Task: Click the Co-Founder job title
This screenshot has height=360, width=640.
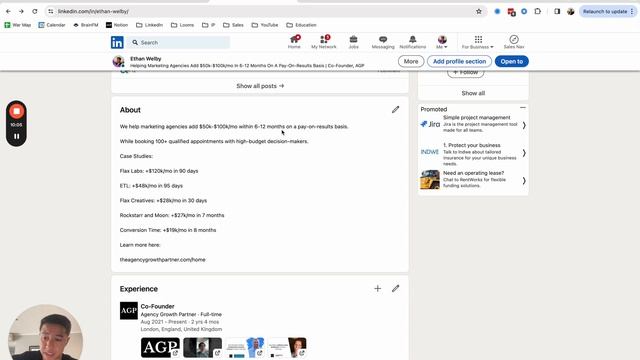Action: 158,306
